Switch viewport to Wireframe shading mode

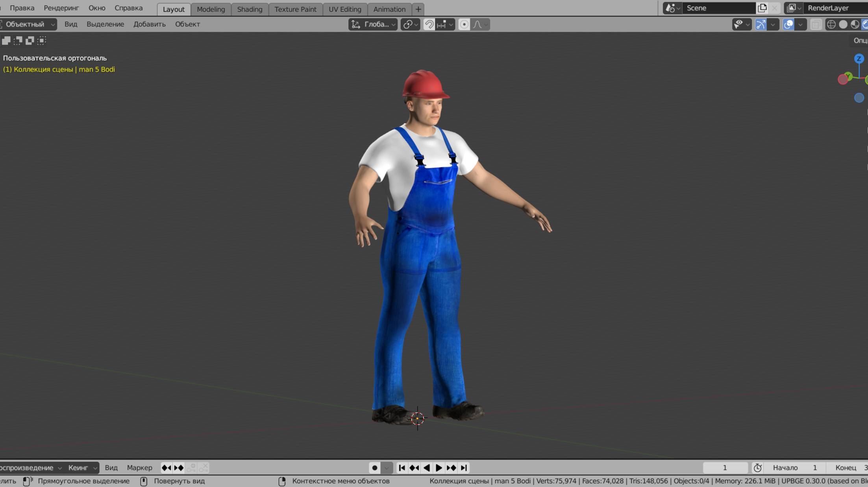831,24
